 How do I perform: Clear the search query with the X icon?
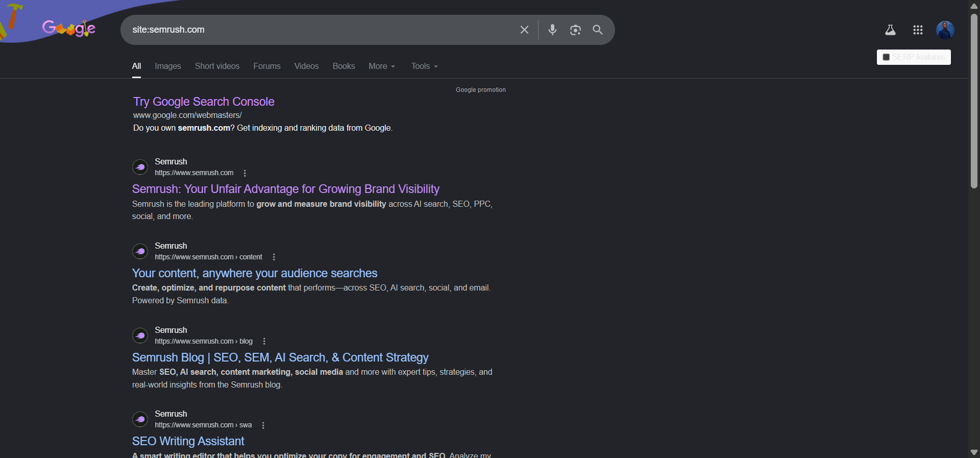point(524,30)
